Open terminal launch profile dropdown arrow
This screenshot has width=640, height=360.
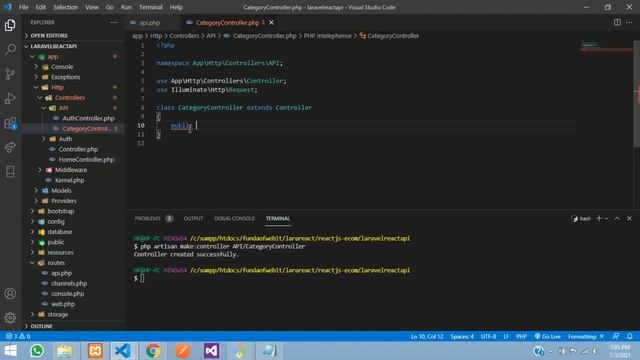point(606,218)
